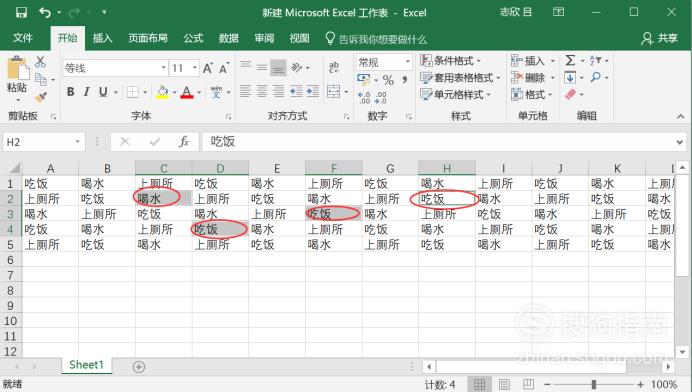Open Find and Select magnifier

click(x=595, y=77)
